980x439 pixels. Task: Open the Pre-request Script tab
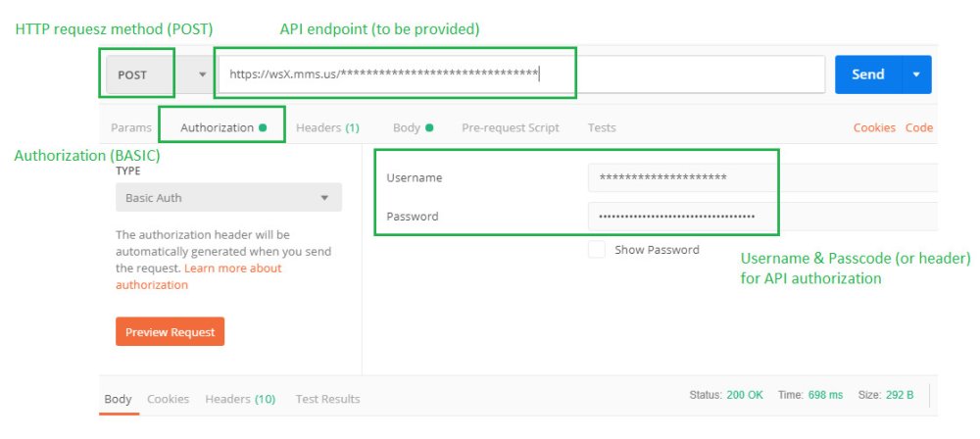(x=511, y=127)
